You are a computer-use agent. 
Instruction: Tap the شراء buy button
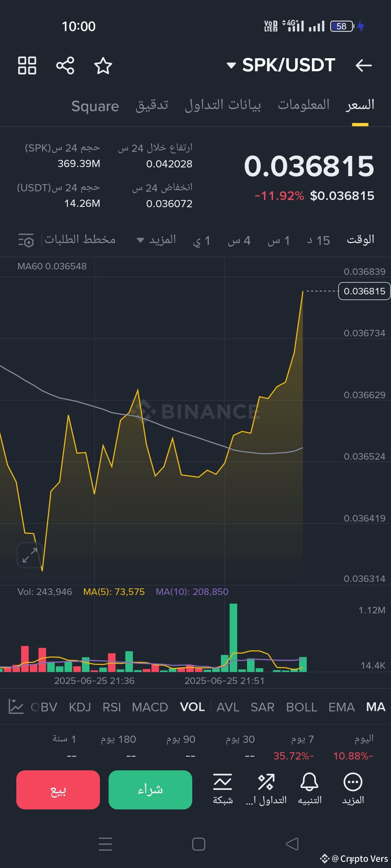click(150, 790)
